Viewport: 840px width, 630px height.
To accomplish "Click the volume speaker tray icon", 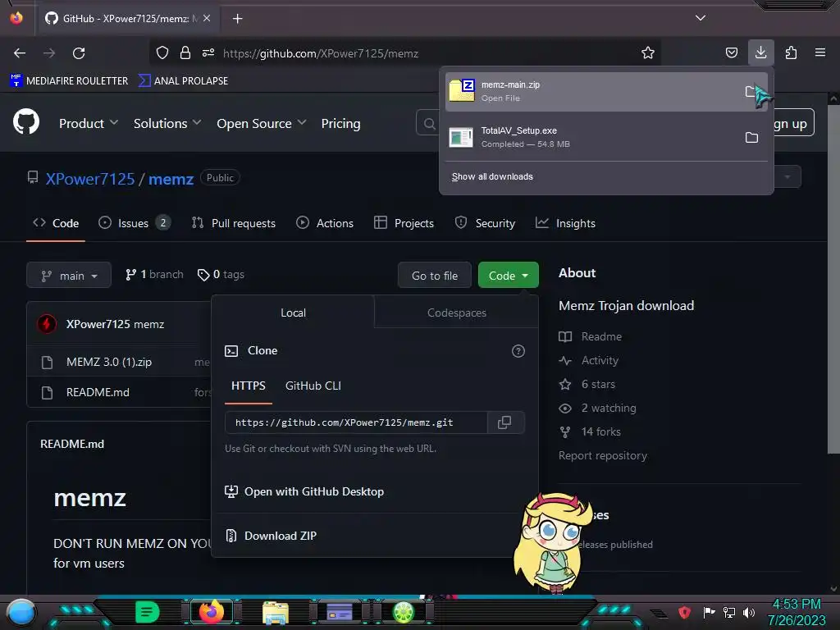I will point(749,612).
